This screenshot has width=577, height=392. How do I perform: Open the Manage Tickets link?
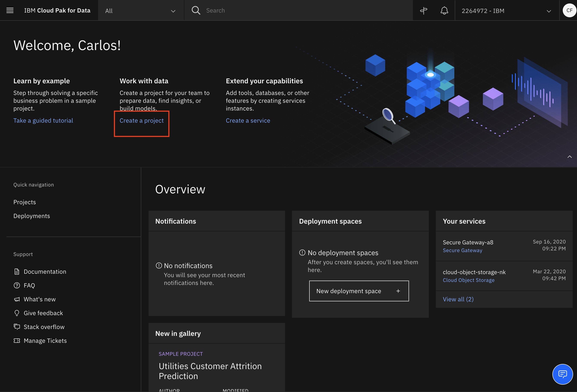click(45, 341)
